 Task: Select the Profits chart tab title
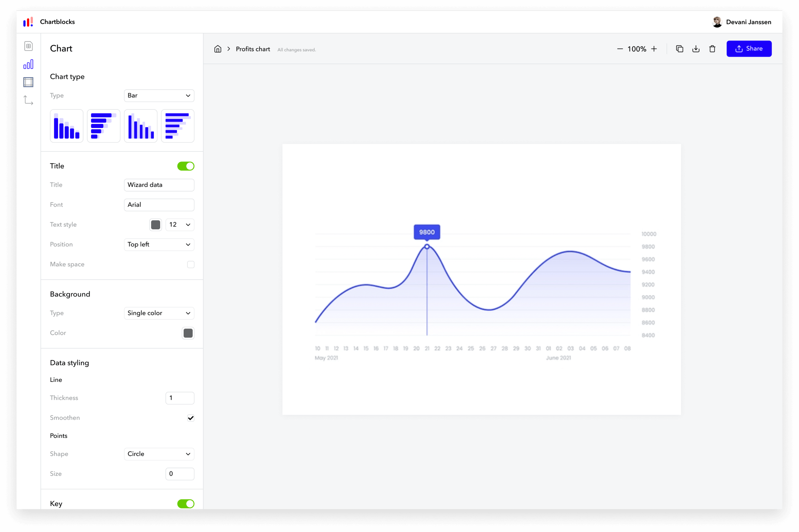(x=252, y=49)
